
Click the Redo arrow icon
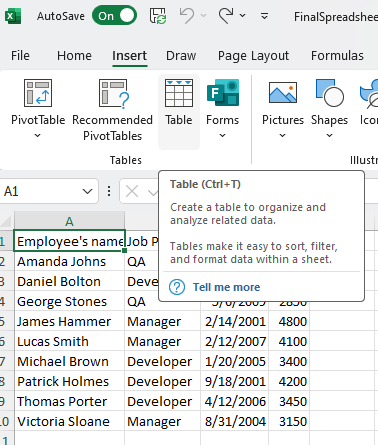226,16
